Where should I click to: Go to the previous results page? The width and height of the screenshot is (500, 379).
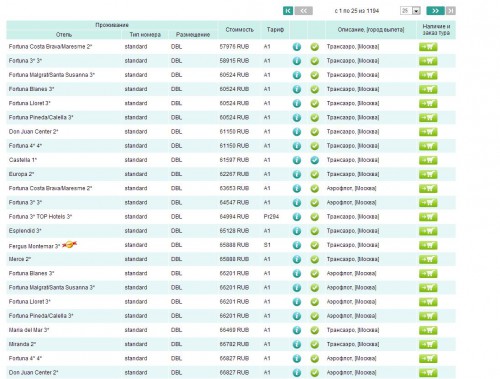303,11
